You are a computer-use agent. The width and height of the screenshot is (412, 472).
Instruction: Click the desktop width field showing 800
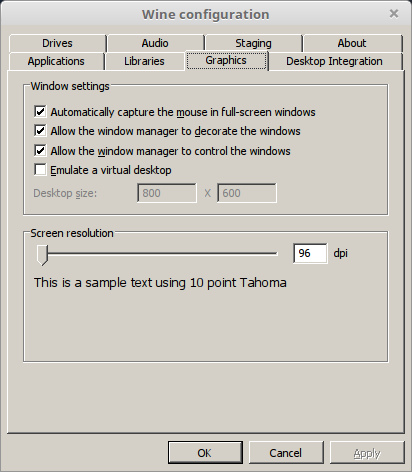click(167, 193)
